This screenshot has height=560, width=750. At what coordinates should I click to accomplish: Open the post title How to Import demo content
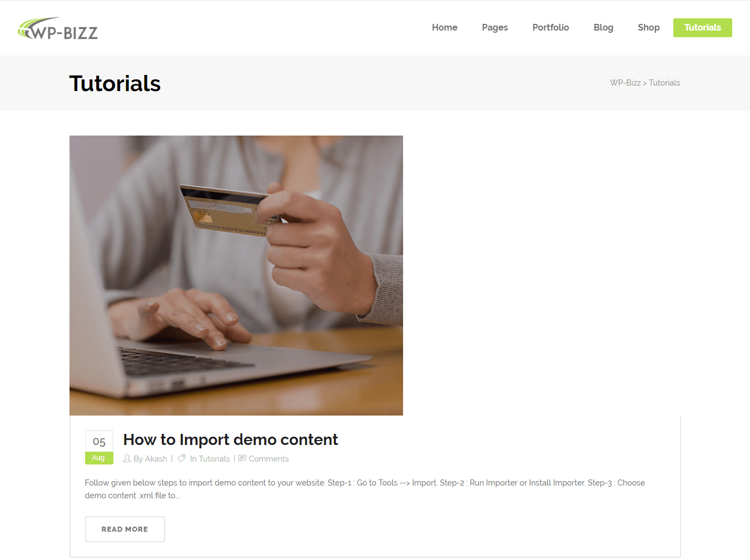pyautogui.click(x=230, y=439)
